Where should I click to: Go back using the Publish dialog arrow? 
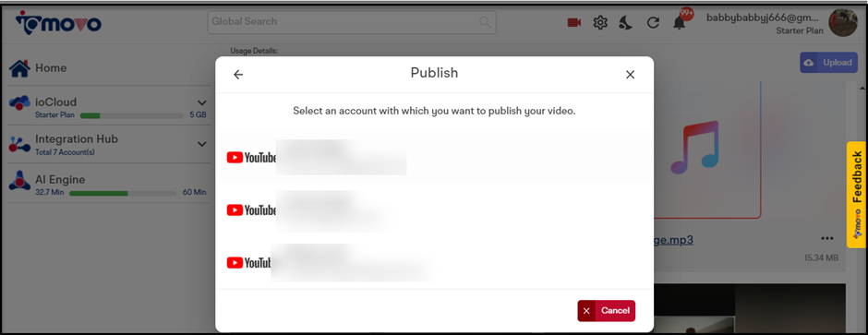tap(238, 75)
